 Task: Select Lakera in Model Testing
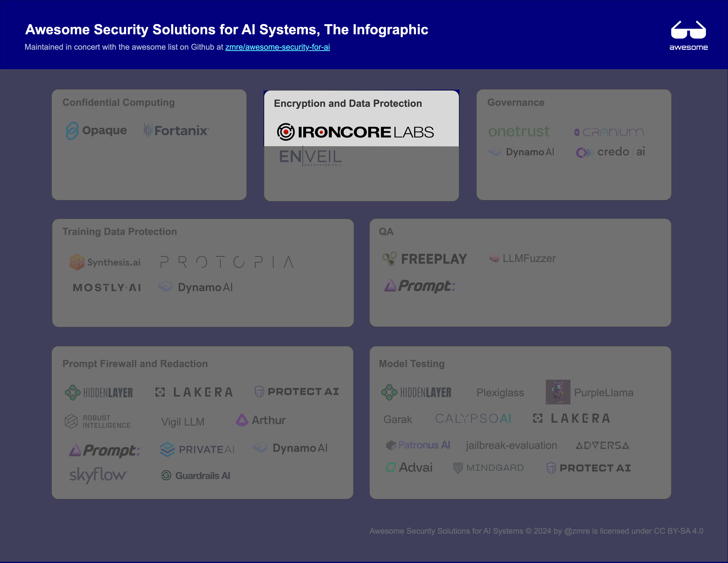(571, 418)
